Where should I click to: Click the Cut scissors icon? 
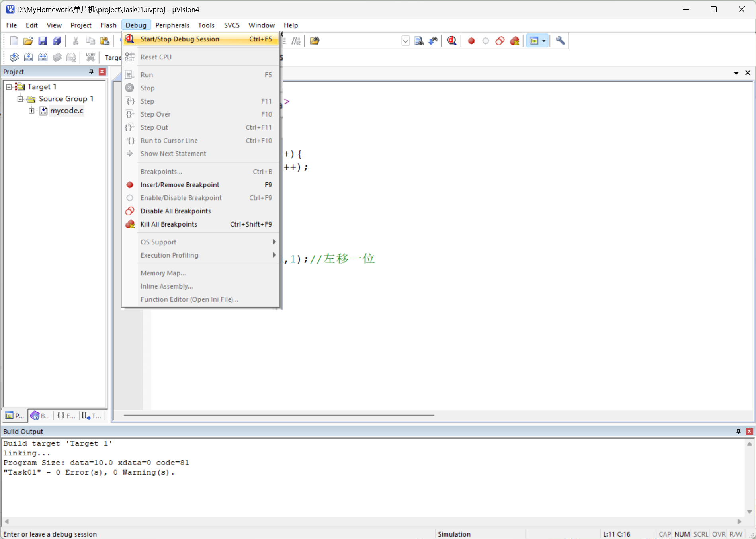76,41
